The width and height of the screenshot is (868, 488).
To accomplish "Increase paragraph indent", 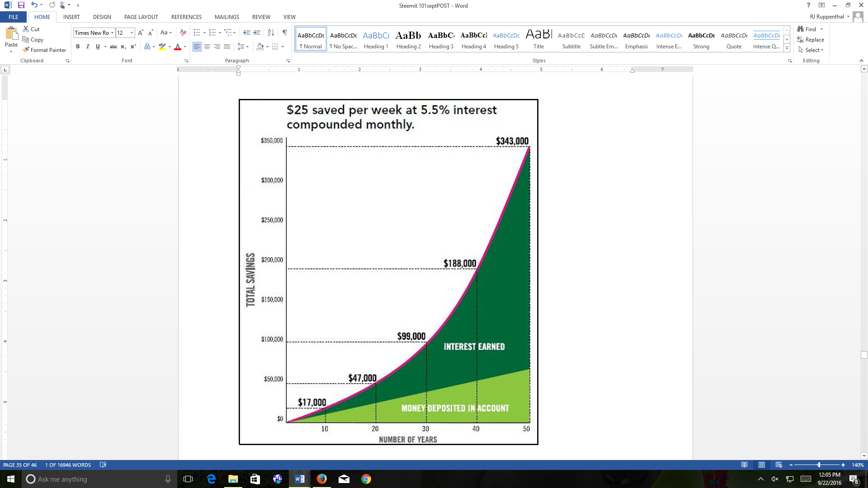I will [x=257, y=33].
